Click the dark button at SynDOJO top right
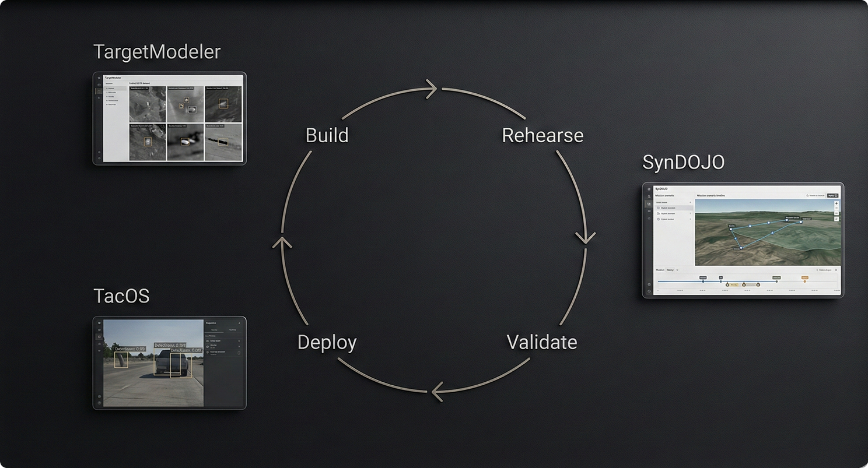 [832, 195]
